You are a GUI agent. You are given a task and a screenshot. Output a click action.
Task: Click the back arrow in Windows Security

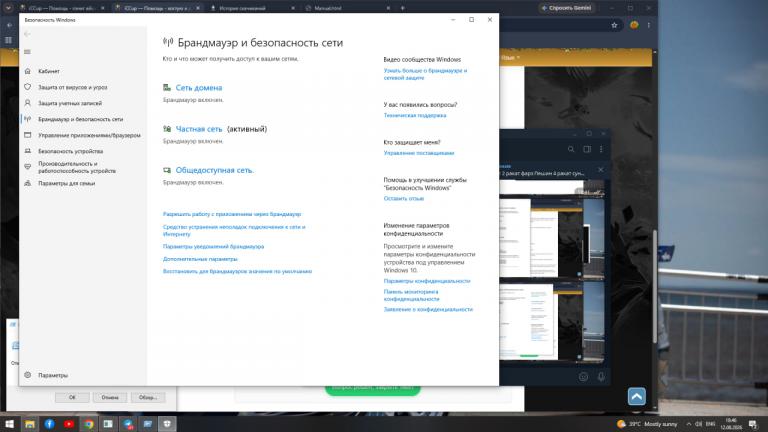coord(27,34)
